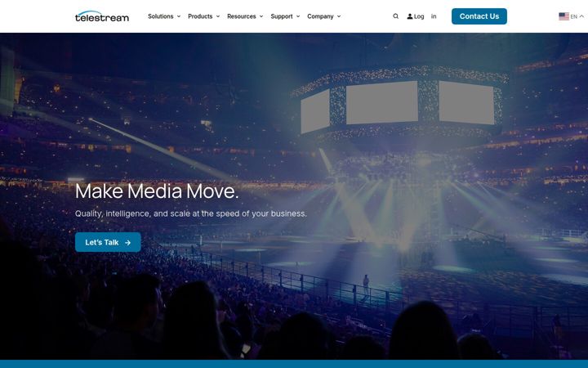Click the Contact Us button
588x368 pixels.
pos(479,16)
